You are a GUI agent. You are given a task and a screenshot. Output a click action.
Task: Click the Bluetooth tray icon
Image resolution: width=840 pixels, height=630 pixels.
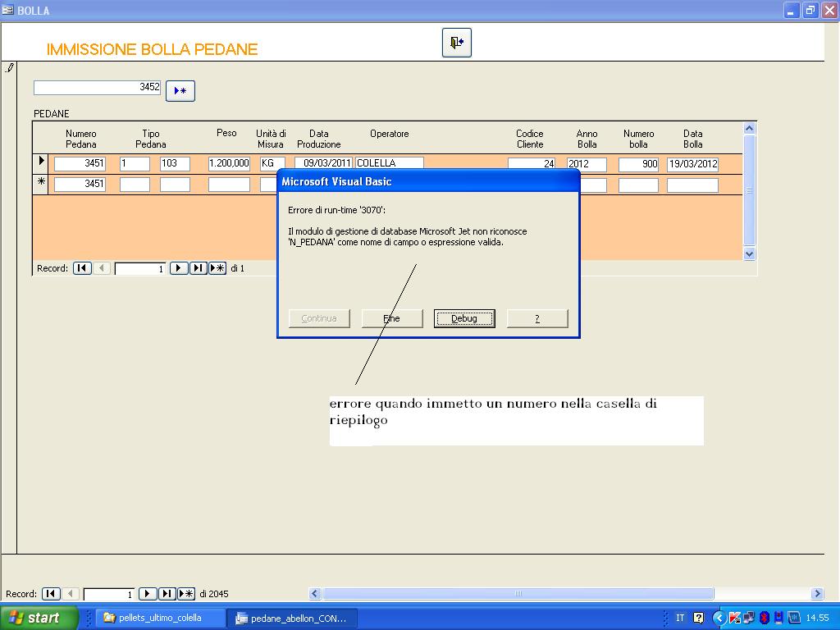pos(765,618)
